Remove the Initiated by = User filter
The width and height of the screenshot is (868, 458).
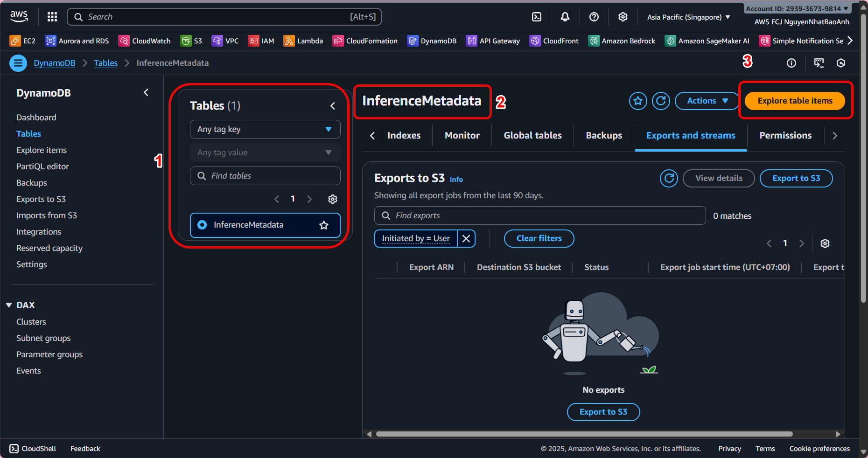click(466, 239)
